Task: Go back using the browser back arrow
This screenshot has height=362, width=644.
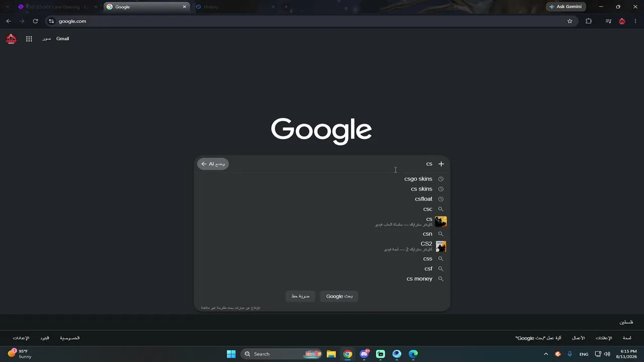Action: coord(9,21)
